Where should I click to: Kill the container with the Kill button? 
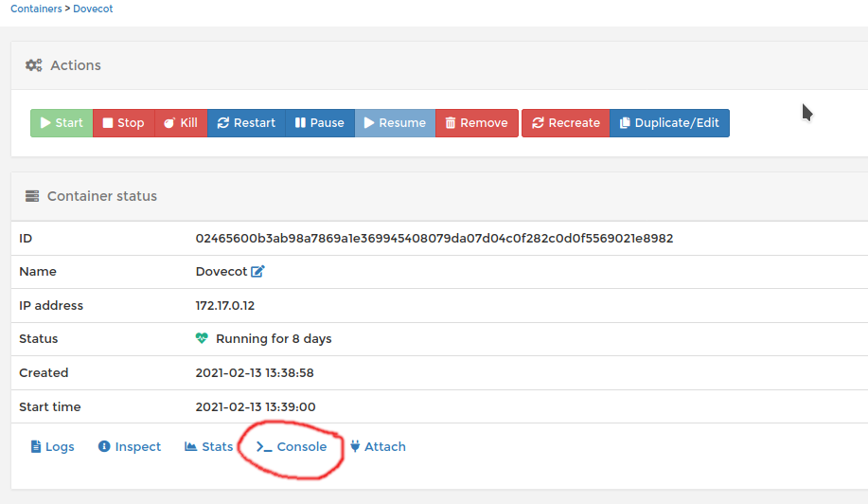pos(181,123)
